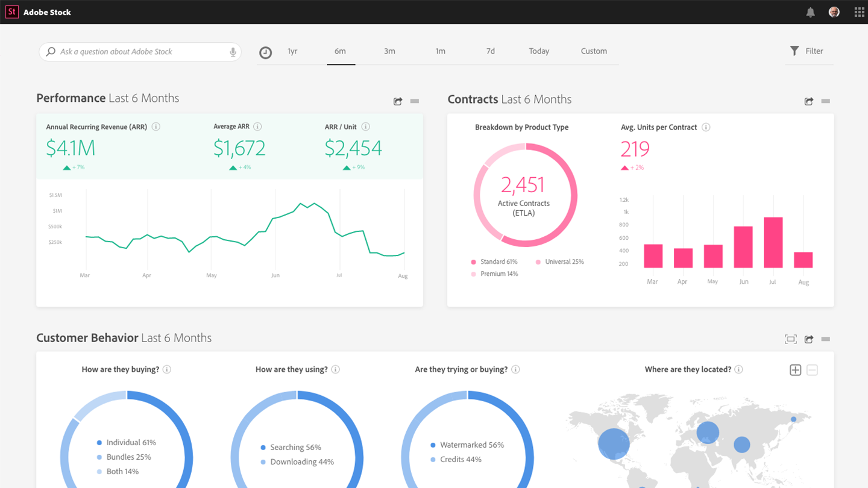Image resolution: width=868 pixels, height=488 pixels.
Task: Open the Customer Behavior panel options menu
Action: pos(826,339)
